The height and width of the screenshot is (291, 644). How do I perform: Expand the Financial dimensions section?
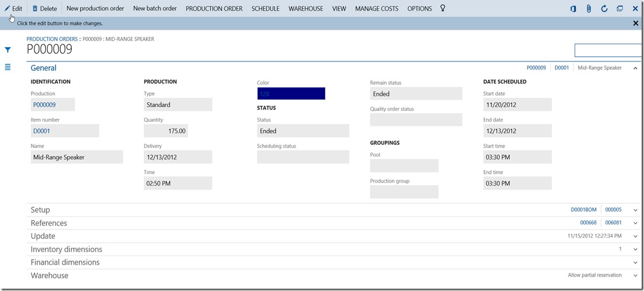click(635, 263)
